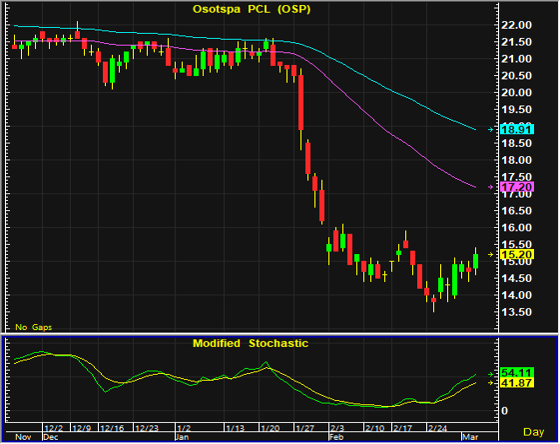Click the Day timeframe label
The image size is (560, 444).
[x=534, y=432]
